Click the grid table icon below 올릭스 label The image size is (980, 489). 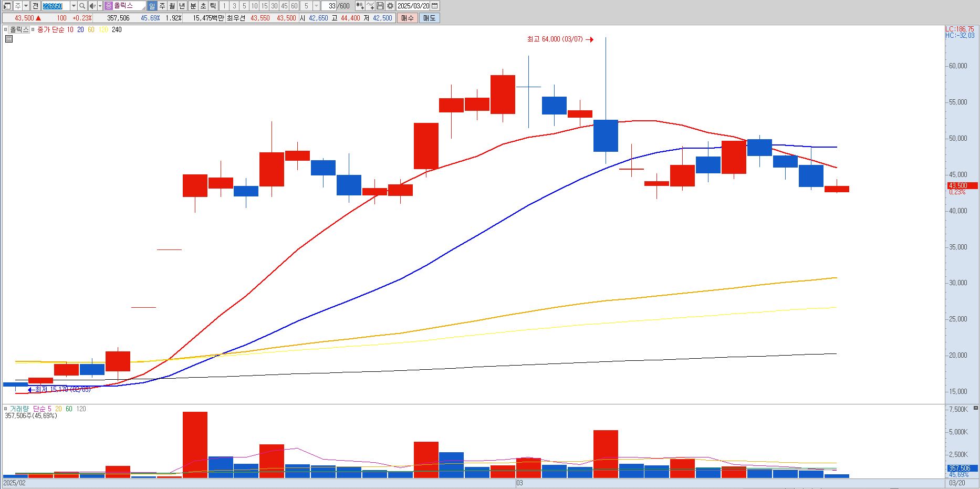9,39
